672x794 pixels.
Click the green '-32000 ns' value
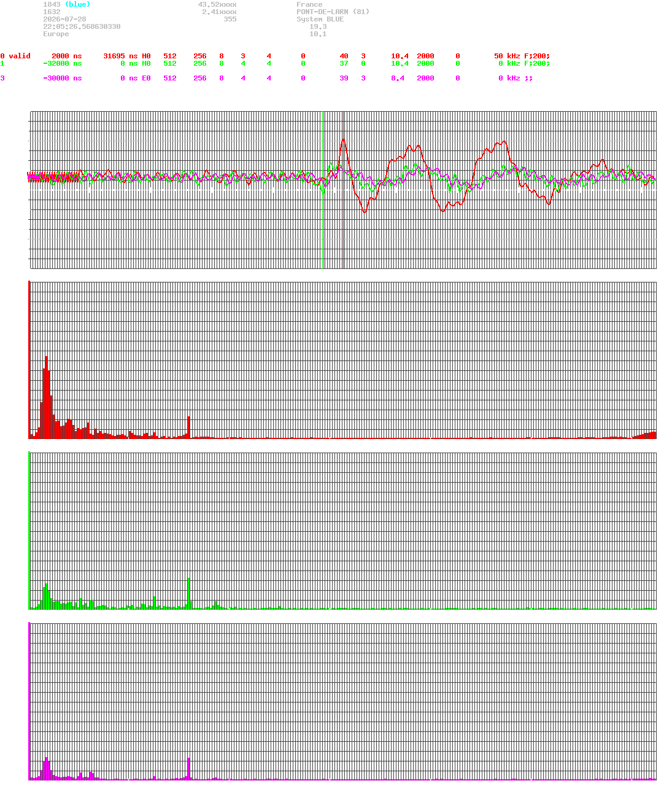pos(62,63)
